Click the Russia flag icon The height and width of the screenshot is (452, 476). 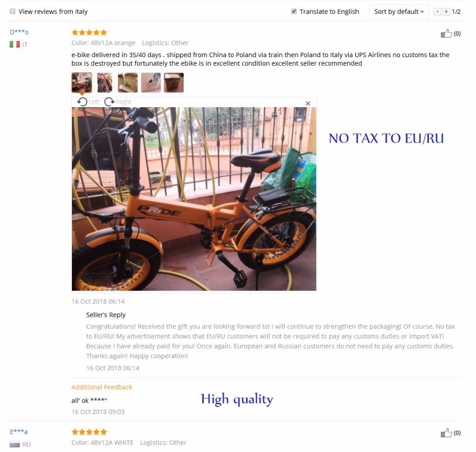coord(15,444)
